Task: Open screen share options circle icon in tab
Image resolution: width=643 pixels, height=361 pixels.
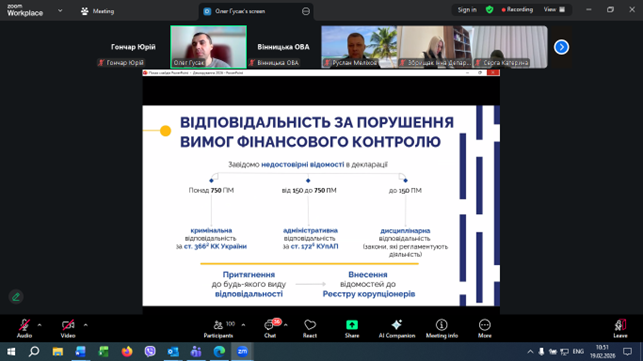Action: click(x=306, y=11)
